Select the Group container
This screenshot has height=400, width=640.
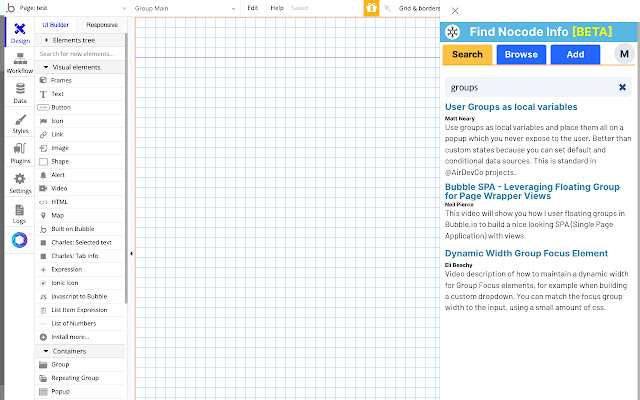80,364
